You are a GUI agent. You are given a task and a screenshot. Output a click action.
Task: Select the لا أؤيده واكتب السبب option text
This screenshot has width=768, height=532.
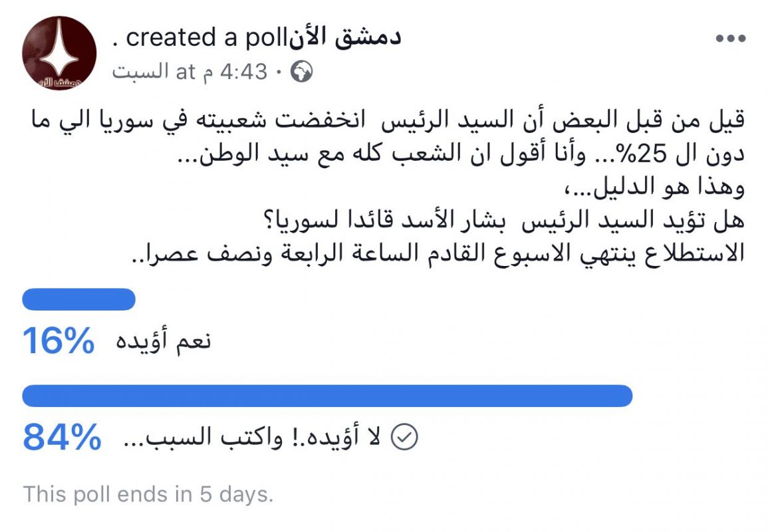(252, 437)
